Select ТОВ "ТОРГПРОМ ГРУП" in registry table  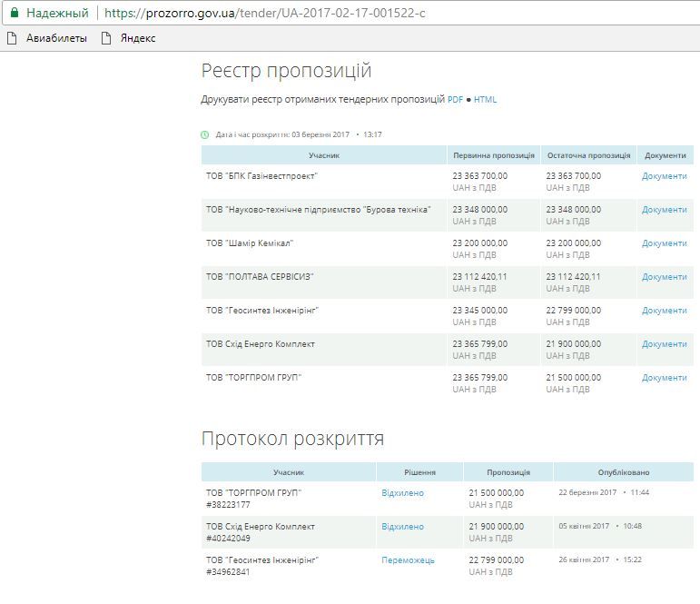click(253, 378)
